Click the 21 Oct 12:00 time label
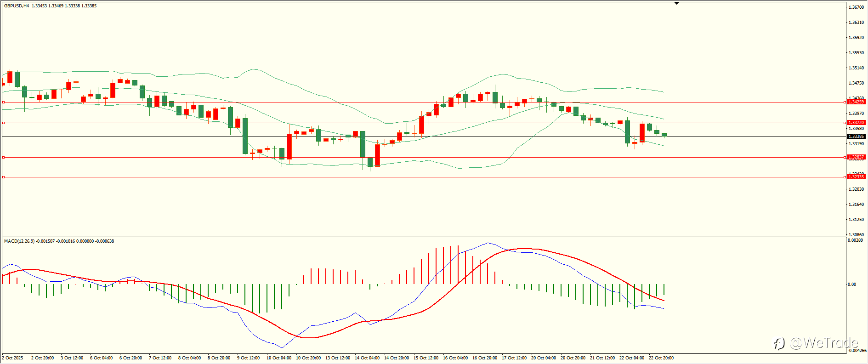 [x=602, y=358]
